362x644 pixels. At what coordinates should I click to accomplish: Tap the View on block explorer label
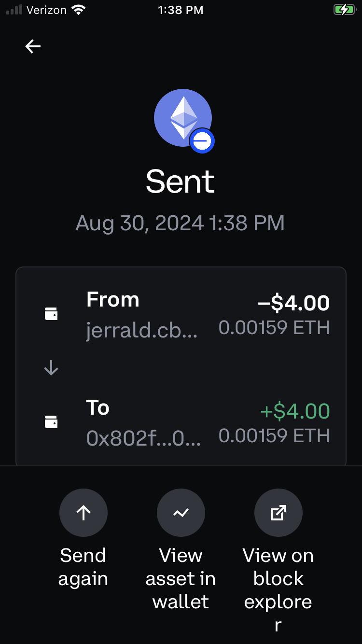pyautogui.click(x=278, y=590)
